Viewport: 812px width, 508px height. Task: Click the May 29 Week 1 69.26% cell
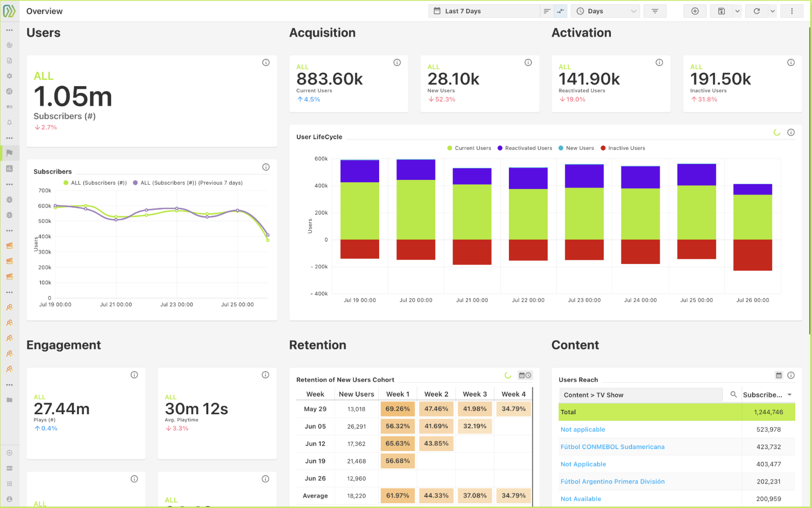(x=397, y=409)
